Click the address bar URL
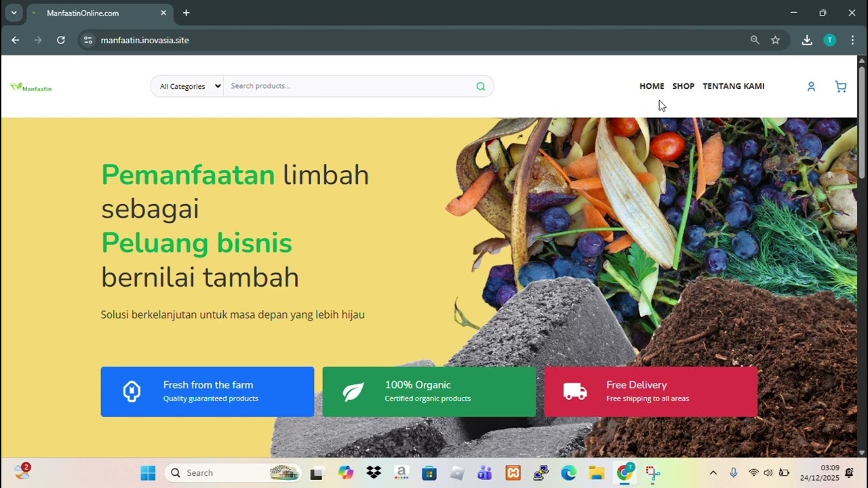868x488 pixels. click(145, 40)
